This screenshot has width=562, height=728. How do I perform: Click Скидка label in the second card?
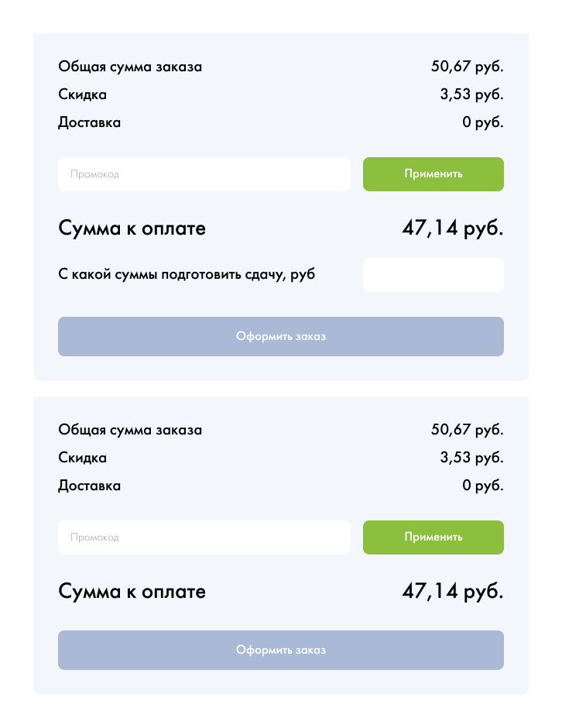pyautogui.click(x=82, y=458)
